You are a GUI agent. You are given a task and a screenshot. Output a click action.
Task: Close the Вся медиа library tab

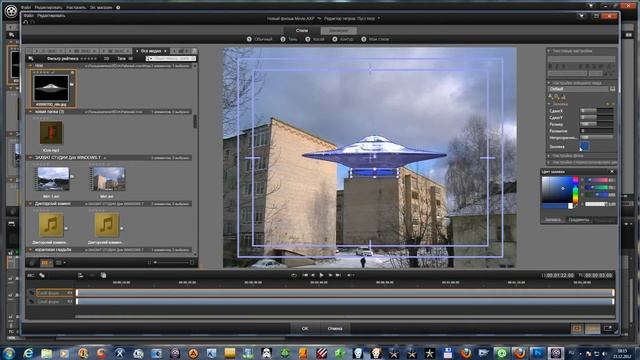[165, 51]
